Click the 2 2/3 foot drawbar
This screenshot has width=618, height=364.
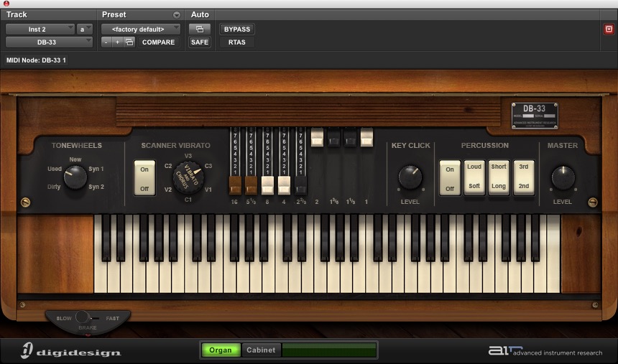tap(300, 185)
